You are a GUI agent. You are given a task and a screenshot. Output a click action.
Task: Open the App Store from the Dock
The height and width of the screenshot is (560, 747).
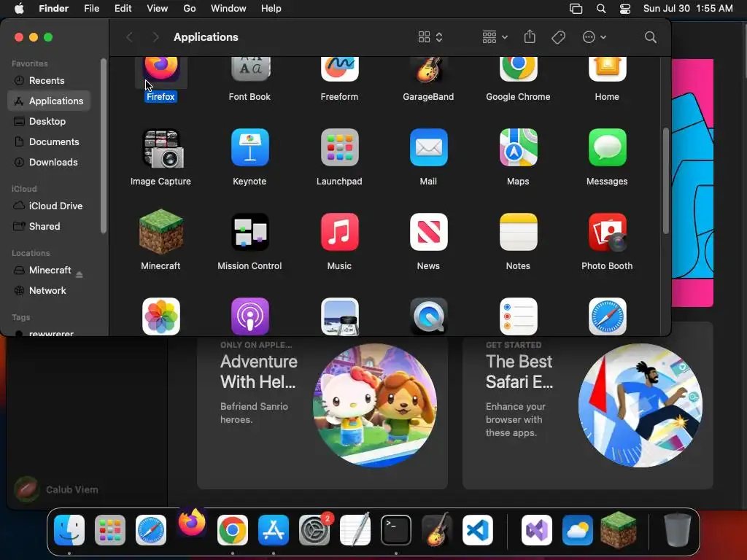click(274, 530)
